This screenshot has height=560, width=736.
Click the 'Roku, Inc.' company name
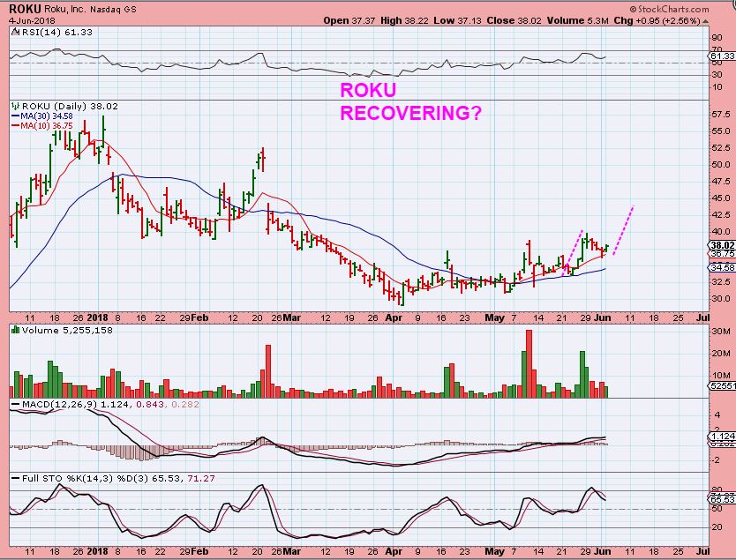point(64,9)
